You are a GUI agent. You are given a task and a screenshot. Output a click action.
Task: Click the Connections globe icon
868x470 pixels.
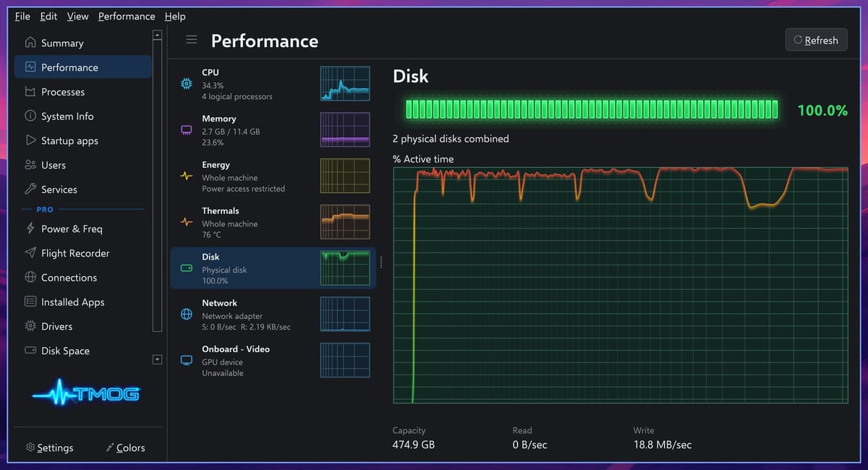30,278
